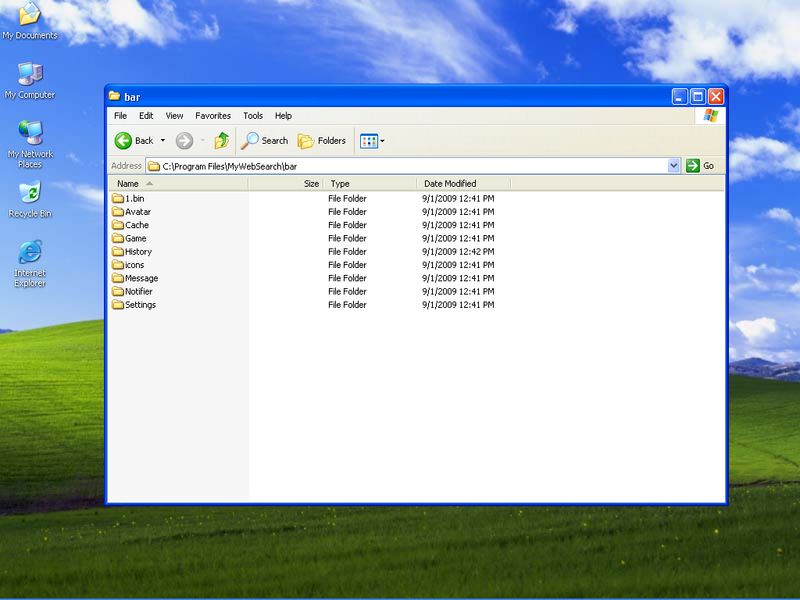The image size is (800, 600).
Task: Maximize the bar window
Action: 697,96
